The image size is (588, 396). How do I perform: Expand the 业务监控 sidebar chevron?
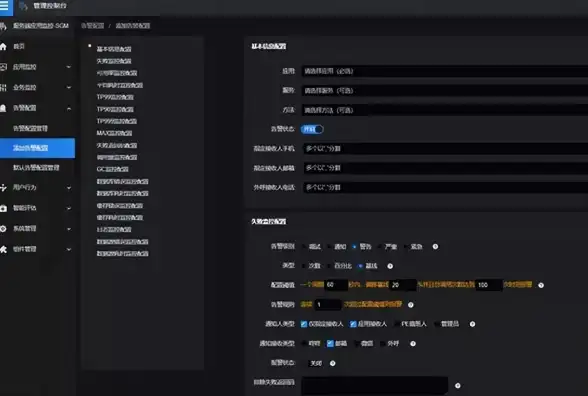(x=69, y=88)
